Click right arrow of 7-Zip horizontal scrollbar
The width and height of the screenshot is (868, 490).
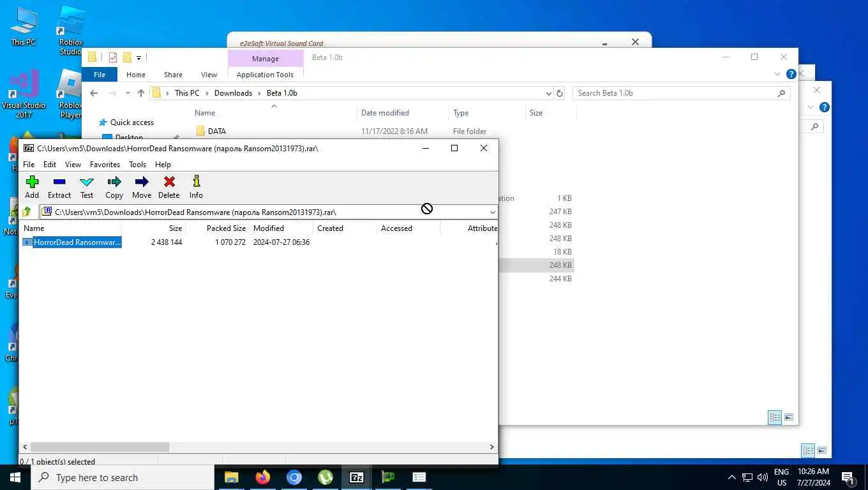click(x=492, y=447)
